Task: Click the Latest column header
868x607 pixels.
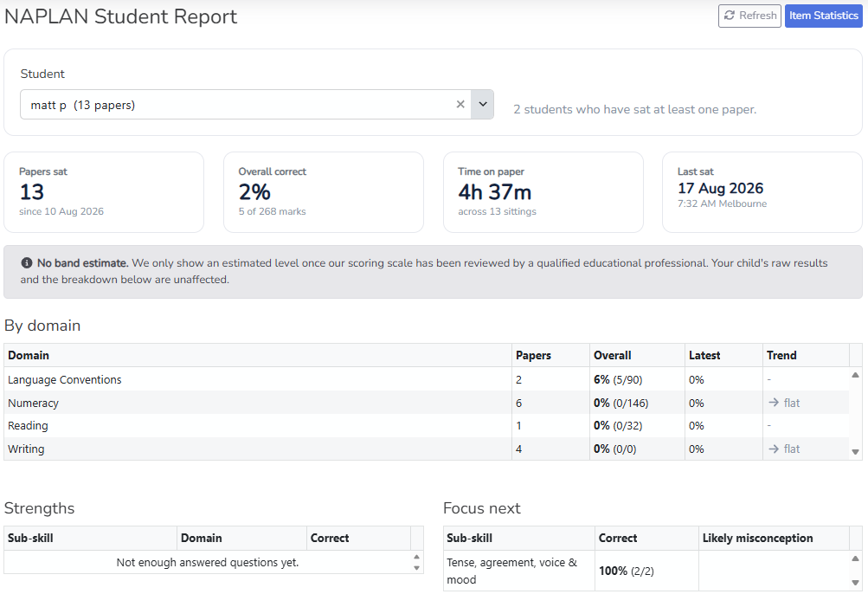Action: coord(723,355)
